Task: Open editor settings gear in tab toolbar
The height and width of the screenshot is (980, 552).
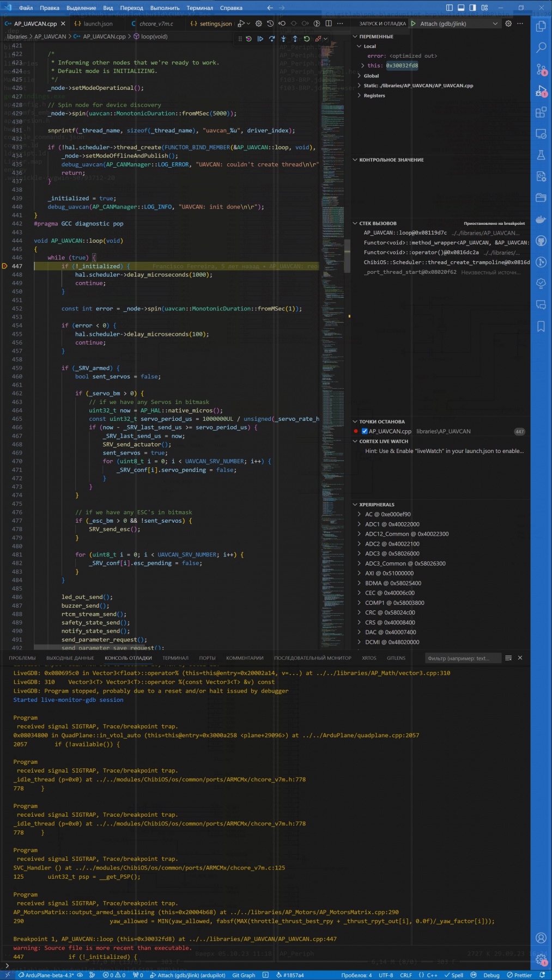Action: [x=259, y=23]
